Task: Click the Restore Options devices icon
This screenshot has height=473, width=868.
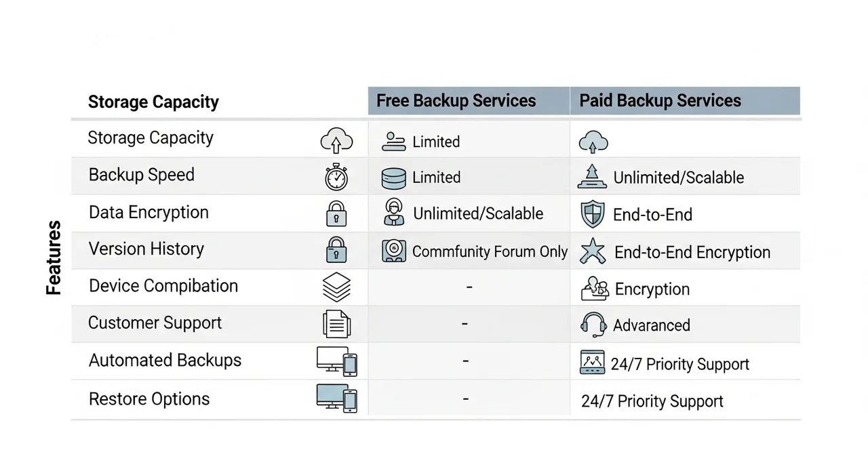Action: tap(336, 398)
